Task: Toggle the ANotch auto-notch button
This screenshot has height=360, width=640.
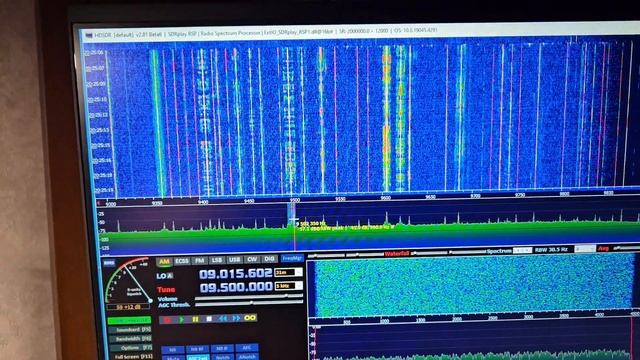Action: coord(247,356)
